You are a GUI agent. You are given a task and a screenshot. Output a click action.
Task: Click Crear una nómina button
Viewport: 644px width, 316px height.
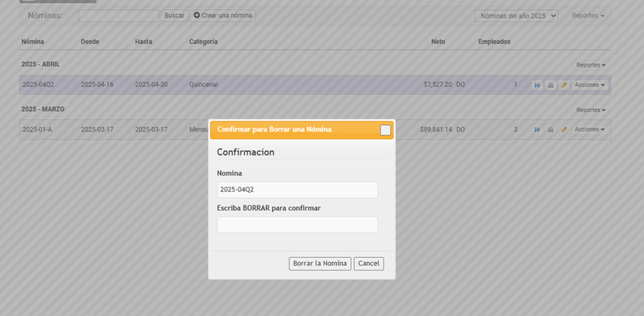tap(223, 15)
